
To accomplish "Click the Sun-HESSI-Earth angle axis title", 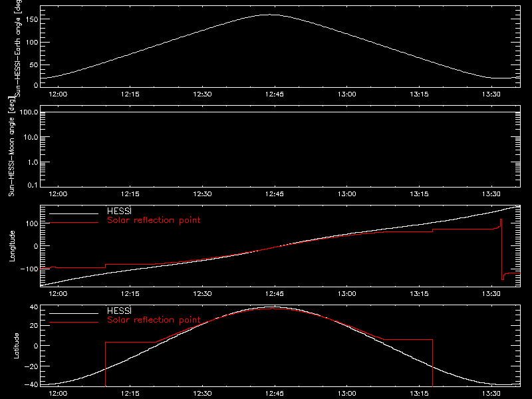I will click(x=18, y=48).
